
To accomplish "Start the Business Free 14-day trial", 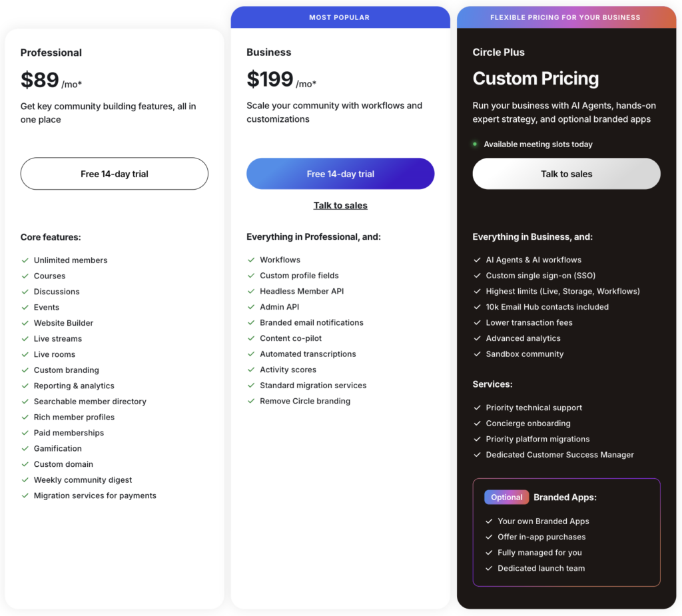I will coord(340,173).
